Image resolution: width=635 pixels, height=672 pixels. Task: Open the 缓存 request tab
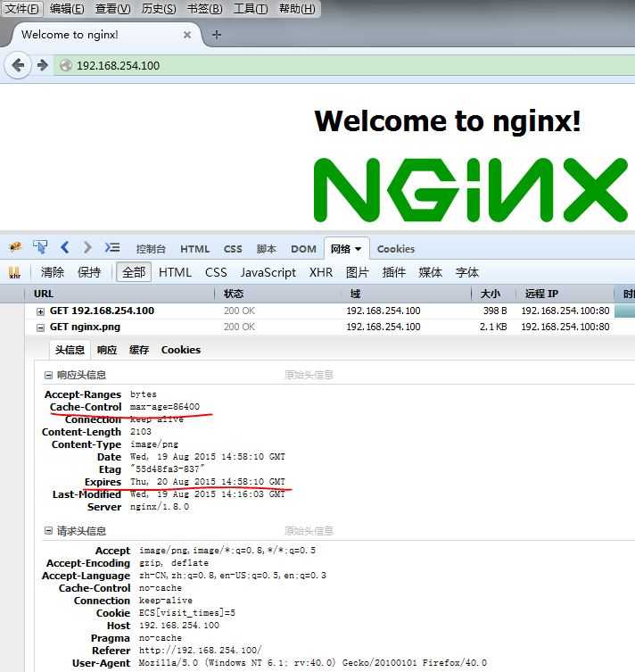(139, 350)
